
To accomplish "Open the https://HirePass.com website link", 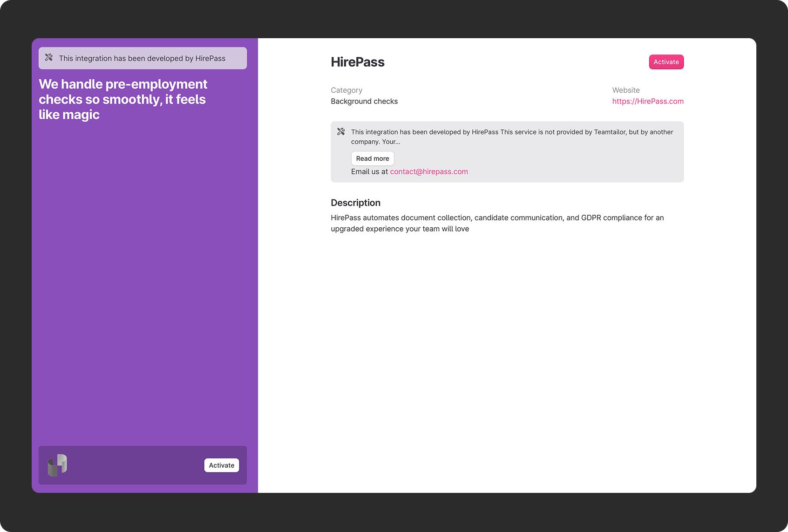I will coord(648,101).
